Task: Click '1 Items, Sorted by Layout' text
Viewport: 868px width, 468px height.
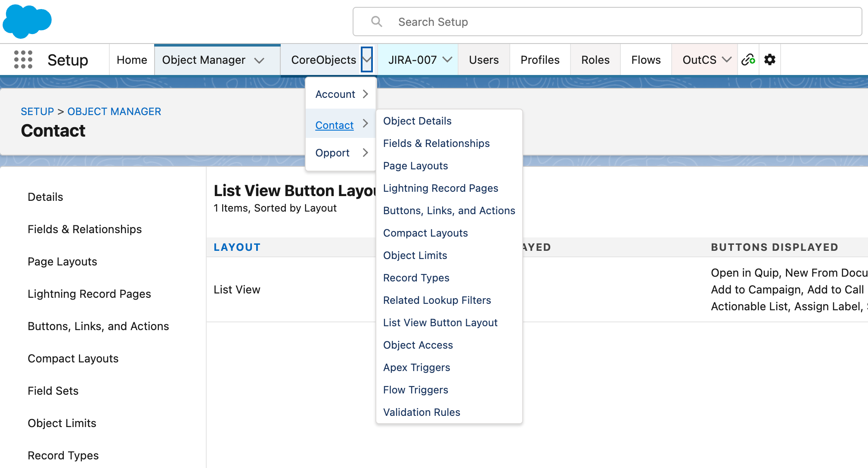Action: tap(275, 208)
